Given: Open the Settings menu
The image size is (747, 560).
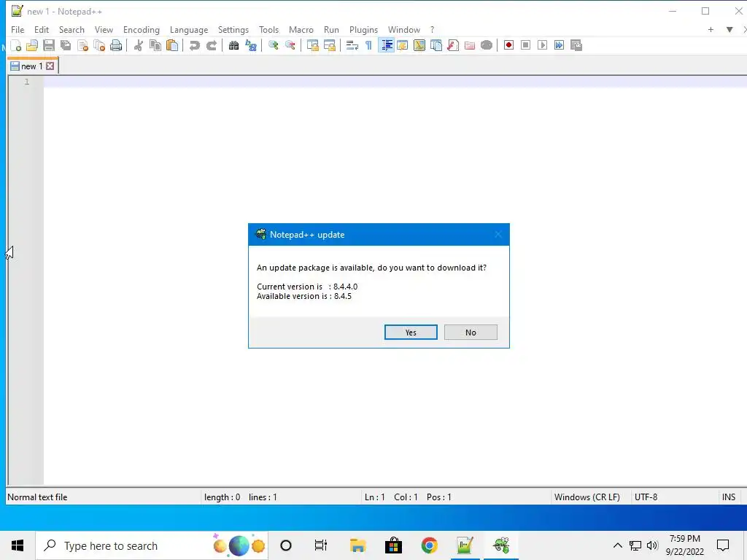Looking at the screenshot, I should coord(233,29).
